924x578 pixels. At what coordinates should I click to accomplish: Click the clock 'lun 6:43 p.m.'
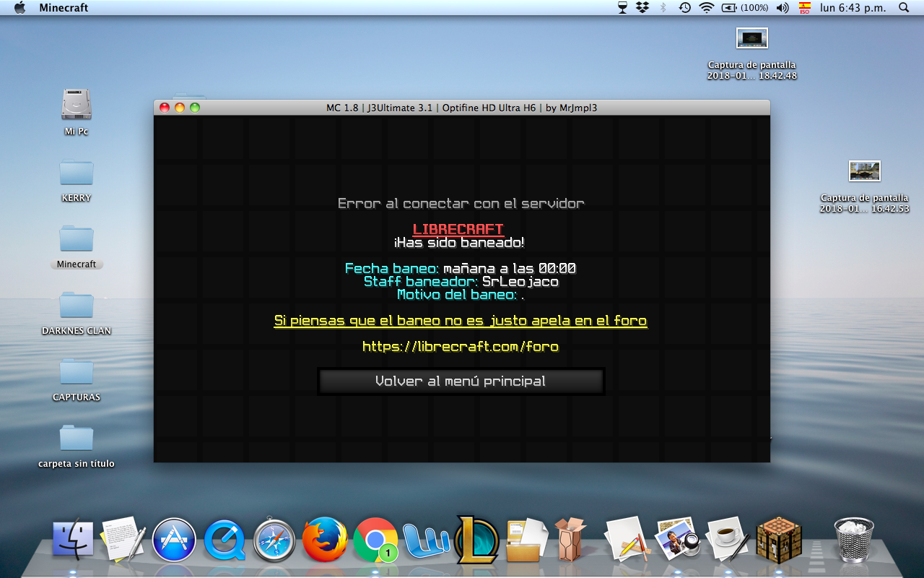853,7
